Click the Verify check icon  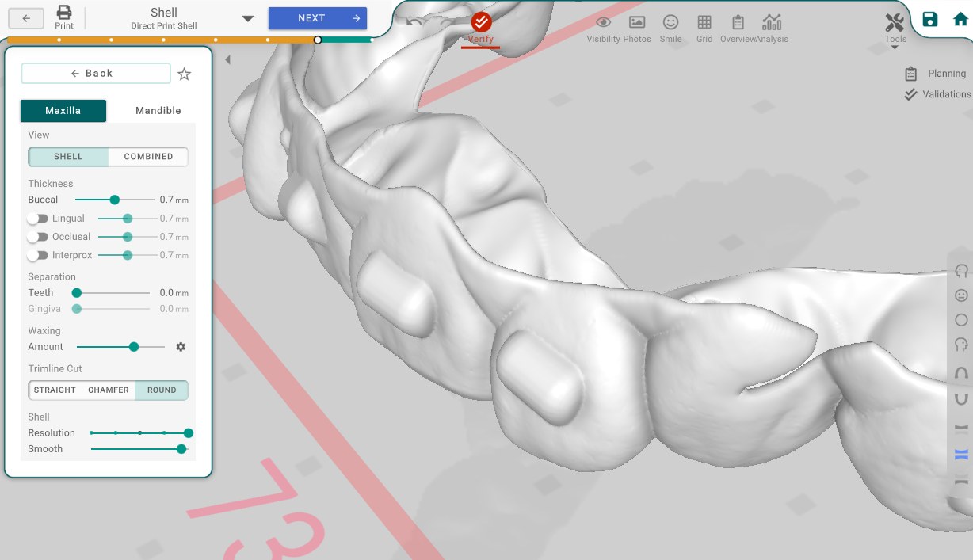pos(480,21)
